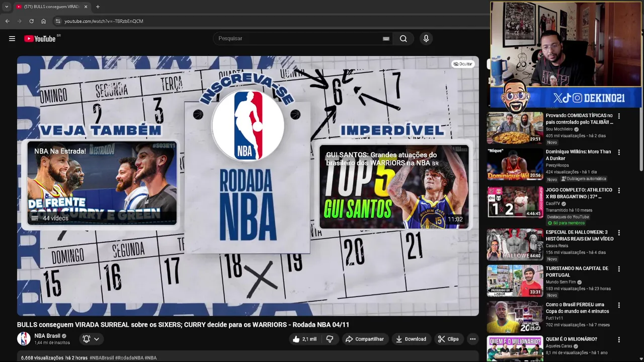
Task: Click the Download button
Action: pos(411,339)
